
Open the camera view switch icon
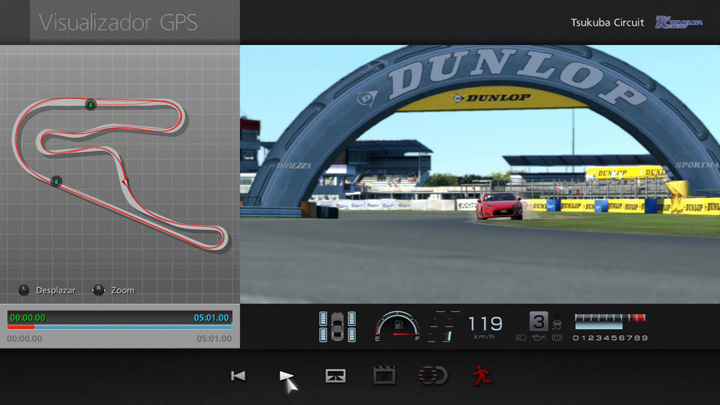[336, 376]
